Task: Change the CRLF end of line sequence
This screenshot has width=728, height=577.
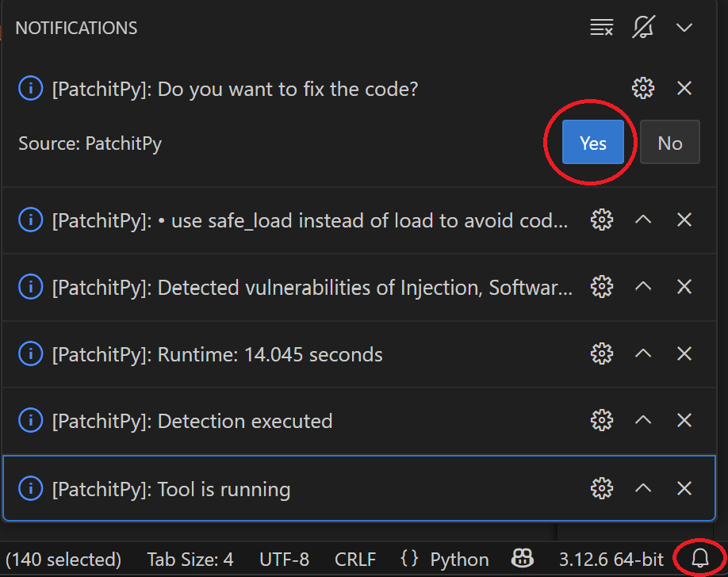Action: (355, 560)
